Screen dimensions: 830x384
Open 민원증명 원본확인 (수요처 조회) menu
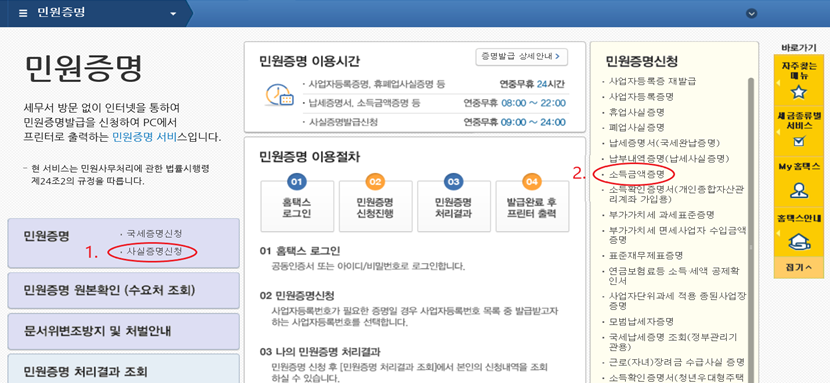tap(123, 290)
